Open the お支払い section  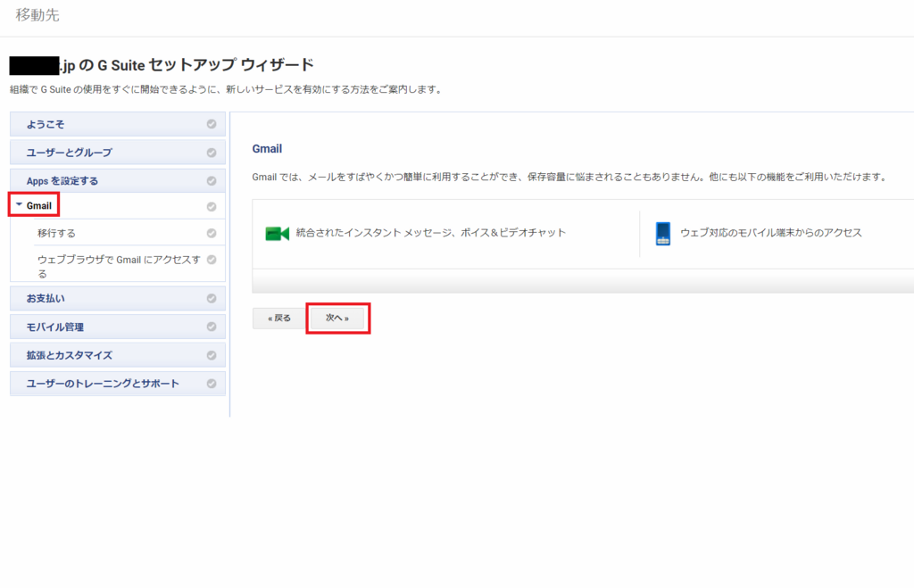pos(118,298)
